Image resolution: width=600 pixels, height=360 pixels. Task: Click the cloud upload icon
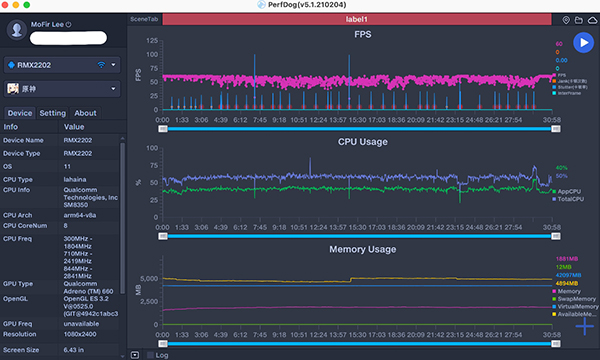point(592,20)
